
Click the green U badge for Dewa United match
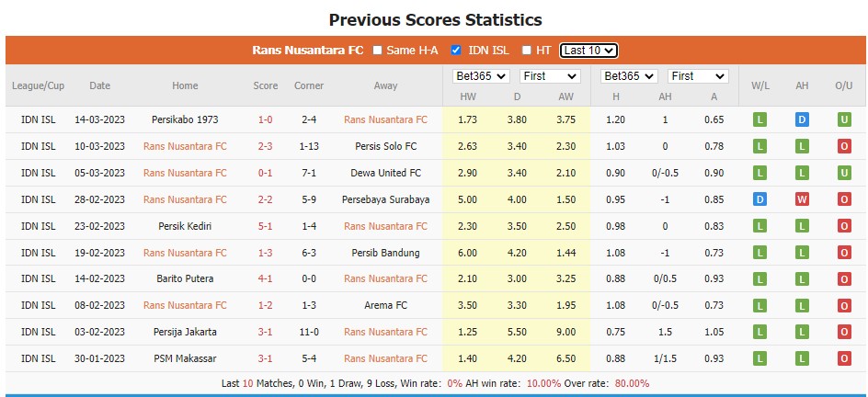pos(843,173)
